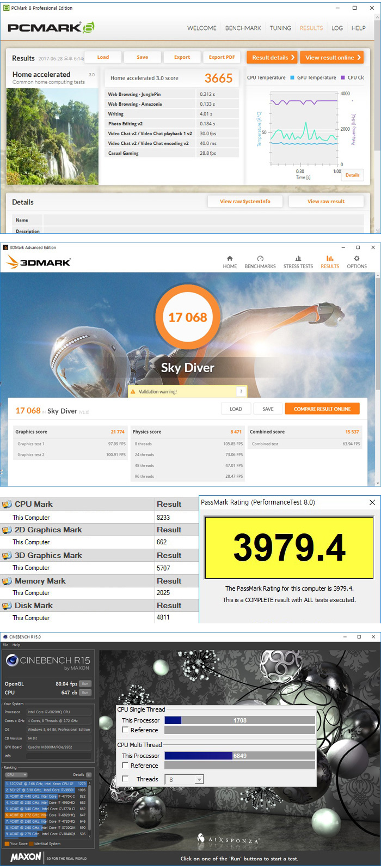The image size is (381, 868).
Task: Click SAVE button in 3DMark
Action: point(268,409)
